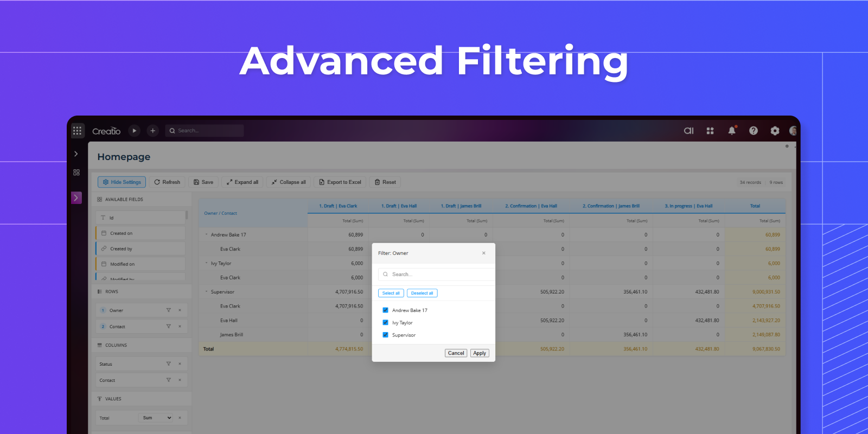
Task: Open the Sum aggregation dropdown
Action: [157, 418]
